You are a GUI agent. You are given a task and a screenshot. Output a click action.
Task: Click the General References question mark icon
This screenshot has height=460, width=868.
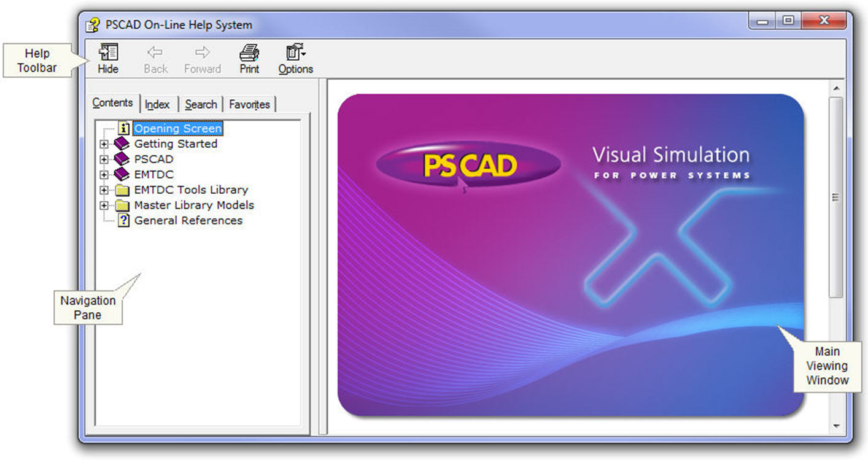pyautogui.click(x=124, y=221)
